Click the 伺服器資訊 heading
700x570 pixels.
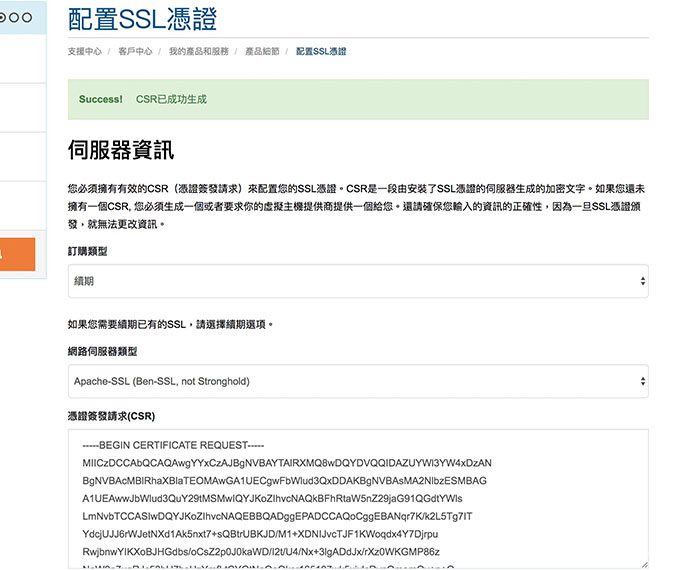(x=121, y=150)
